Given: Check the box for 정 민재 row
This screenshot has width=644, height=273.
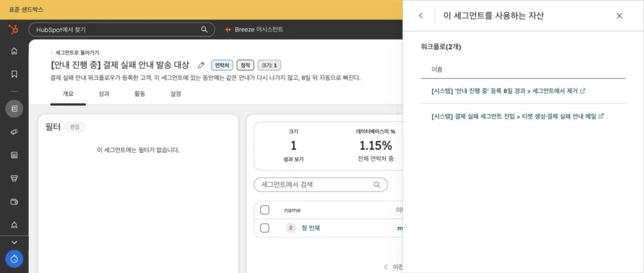Looking at the screenshot, I should pyautogui.click(x=265, y=228).
